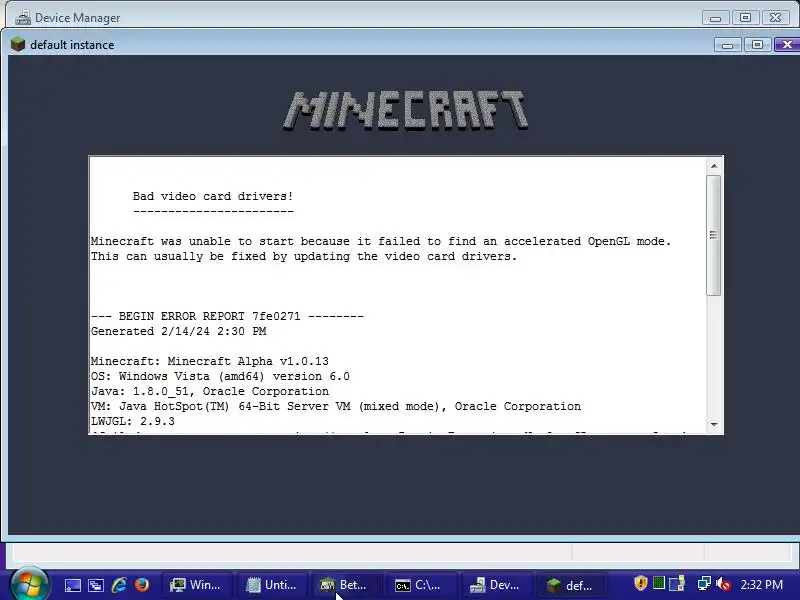Minimize the Device Manager window
Screen dimensions: 800x600
point(715,18)
